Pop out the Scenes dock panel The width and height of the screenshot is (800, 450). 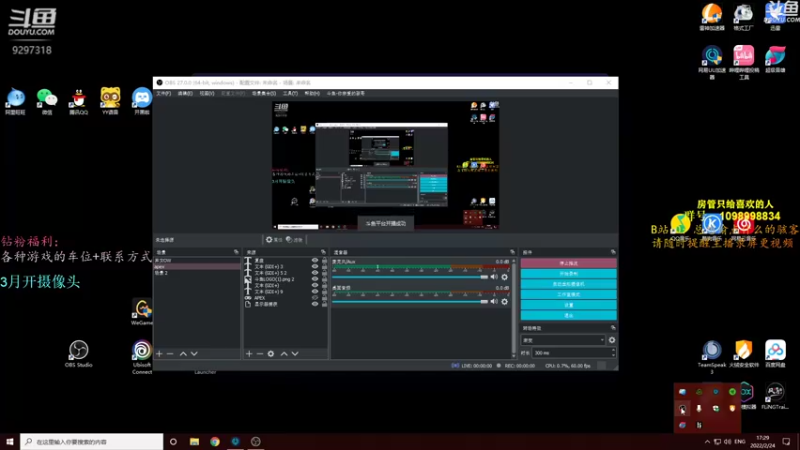coord(236,252)
